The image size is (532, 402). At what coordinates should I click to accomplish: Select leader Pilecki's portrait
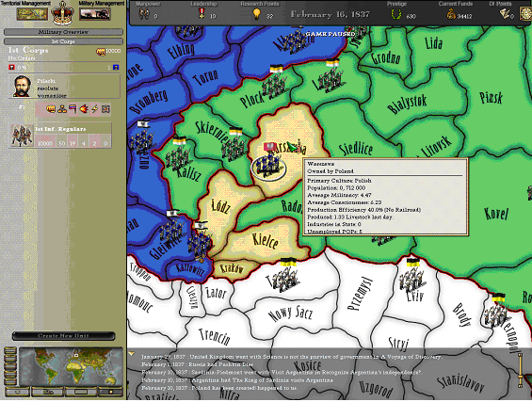[22, 87]
